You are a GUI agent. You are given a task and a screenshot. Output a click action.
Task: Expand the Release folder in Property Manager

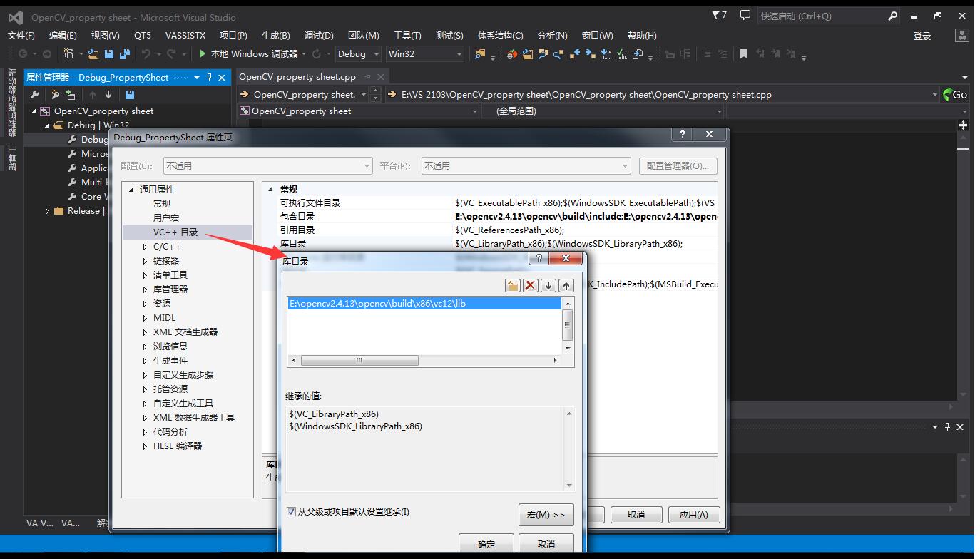click(x=48, y=211)
